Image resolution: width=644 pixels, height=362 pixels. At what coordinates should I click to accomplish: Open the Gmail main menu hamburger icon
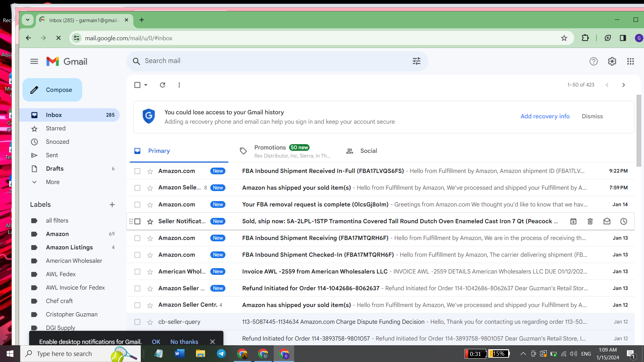34,61
